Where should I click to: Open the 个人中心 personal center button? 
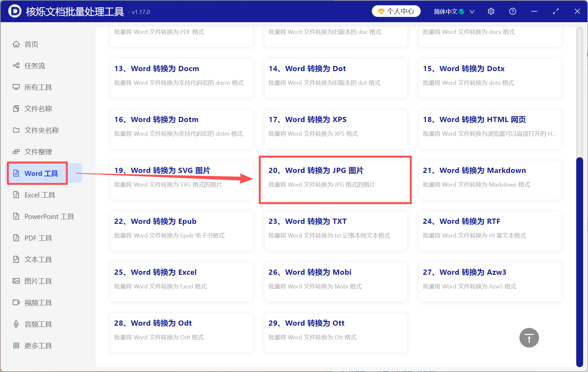396,11
